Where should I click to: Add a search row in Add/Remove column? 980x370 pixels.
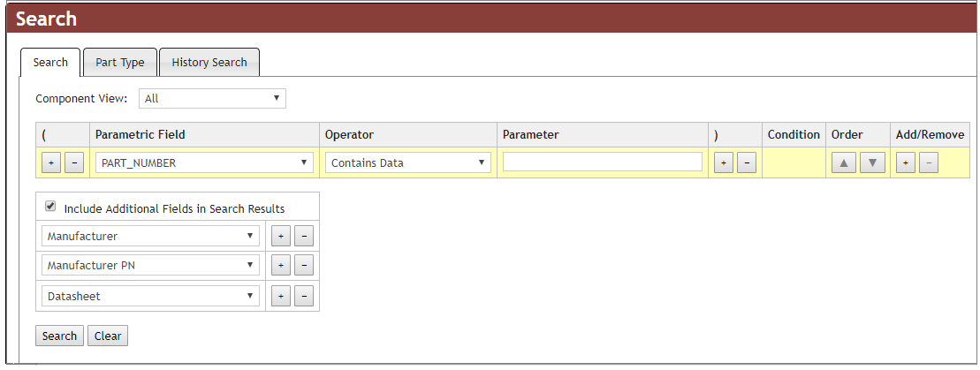click(904, 162)
